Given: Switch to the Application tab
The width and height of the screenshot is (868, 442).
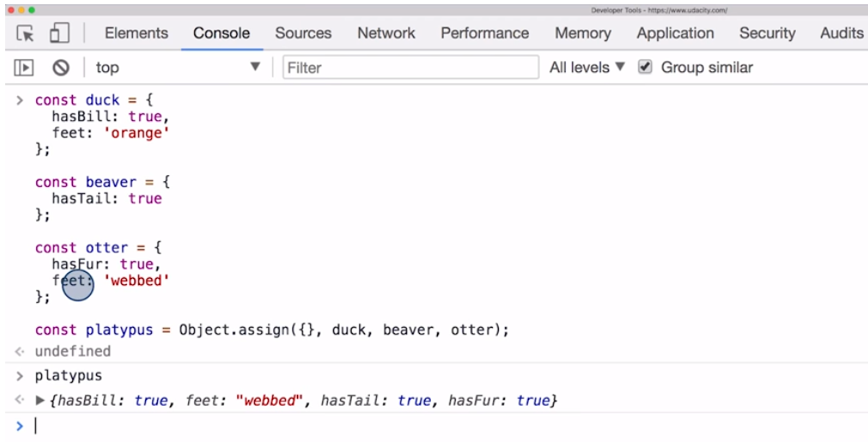Looking at the screenshot, I should click(x=676, y=33).
